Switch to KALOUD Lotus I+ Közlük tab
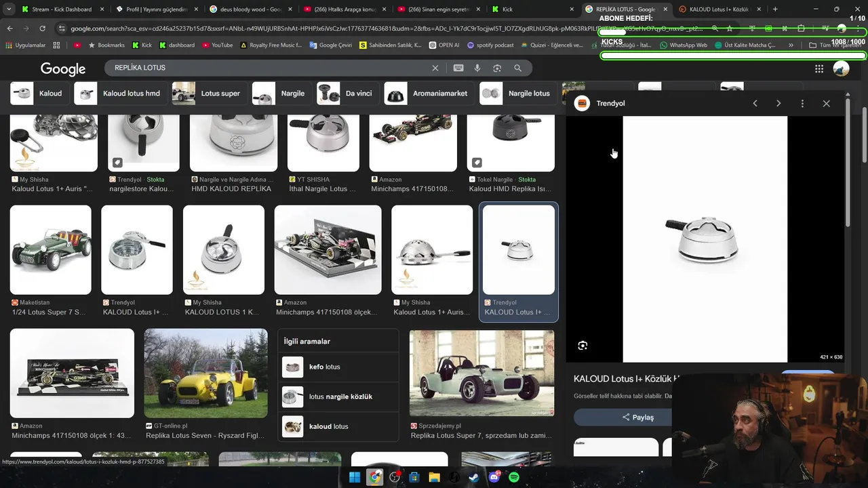The height and width of the screenshot is (488, 868). point(720,9)
